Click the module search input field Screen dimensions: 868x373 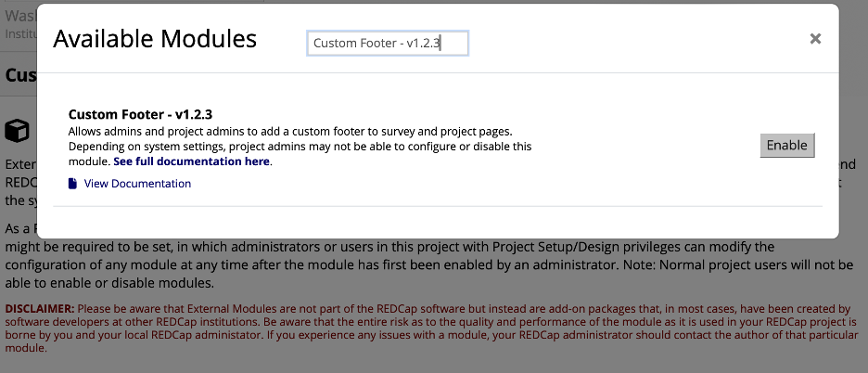click(388, 44)
